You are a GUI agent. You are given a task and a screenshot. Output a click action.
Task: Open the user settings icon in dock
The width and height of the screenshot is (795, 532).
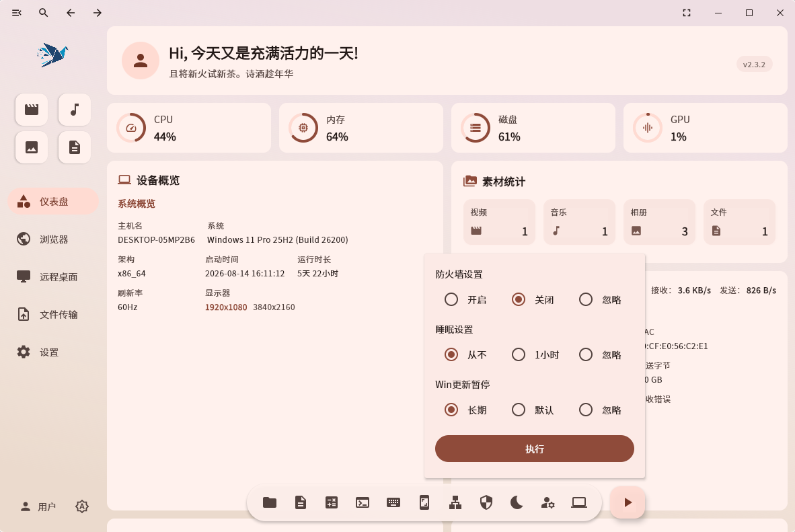point(547,502)
